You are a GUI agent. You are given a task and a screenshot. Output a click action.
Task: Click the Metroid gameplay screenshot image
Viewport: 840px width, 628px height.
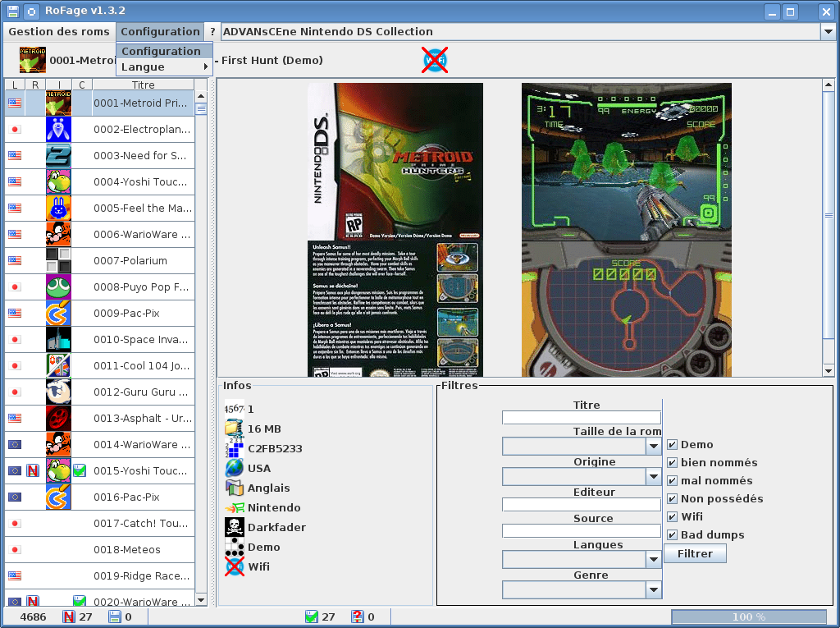click(x=626, y=230)
